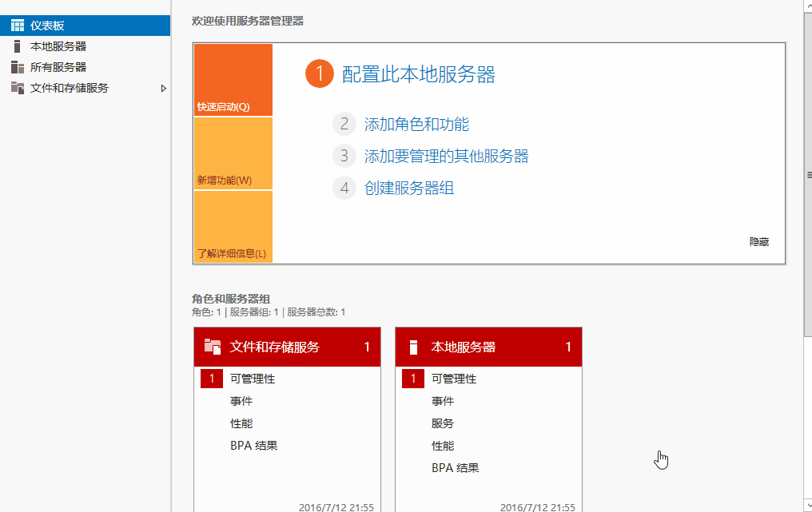Open 事件 in 本地服务器 tile
The image size is (812, 512).
443,401
